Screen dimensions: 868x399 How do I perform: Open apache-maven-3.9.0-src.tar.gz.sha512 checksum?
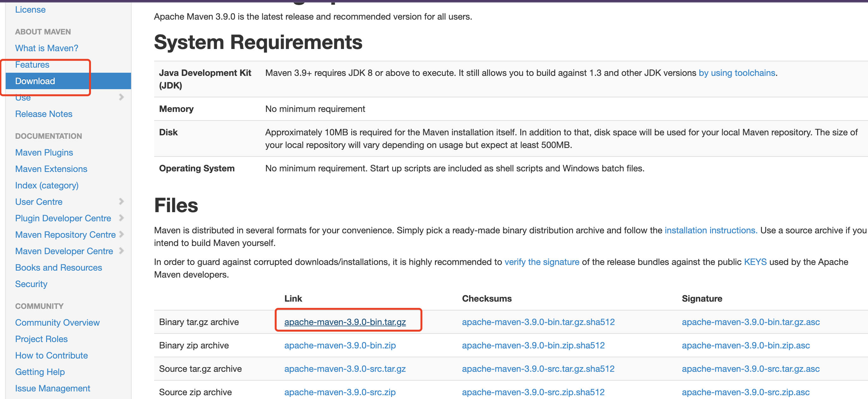[538, 369]
